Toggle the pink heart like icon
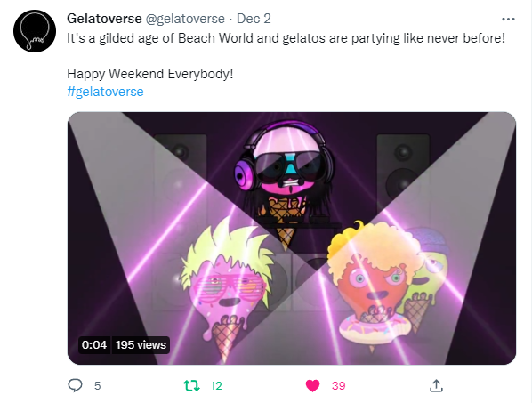 [x=312, y=386]
